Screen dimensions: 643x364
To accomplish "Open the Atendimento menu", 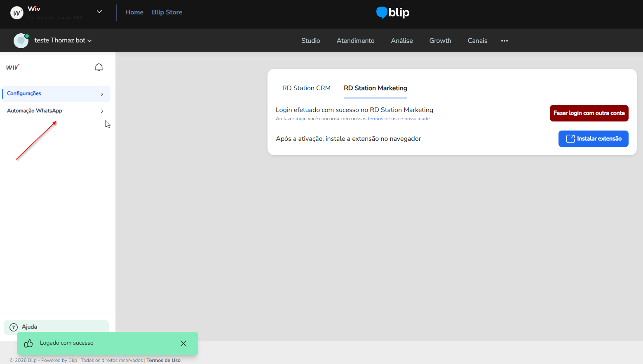I will click(356, 41).
